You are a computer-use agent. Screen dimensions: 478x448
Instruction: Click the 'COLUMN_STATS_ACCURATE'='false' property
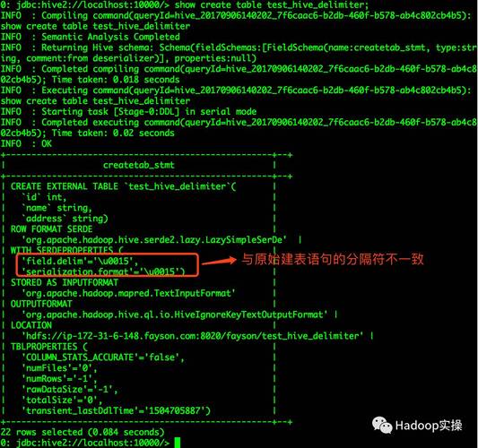click(103, 358)
